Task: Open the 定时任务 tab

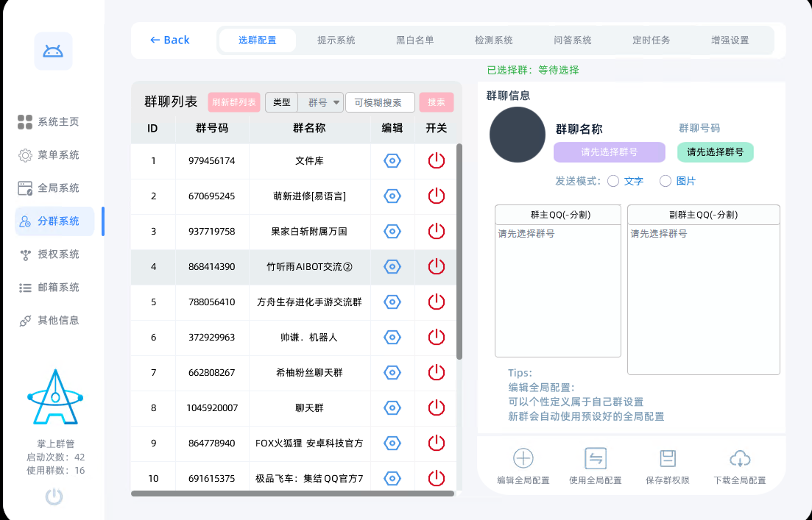Action: pyautogui.click(x=651, y=40)
